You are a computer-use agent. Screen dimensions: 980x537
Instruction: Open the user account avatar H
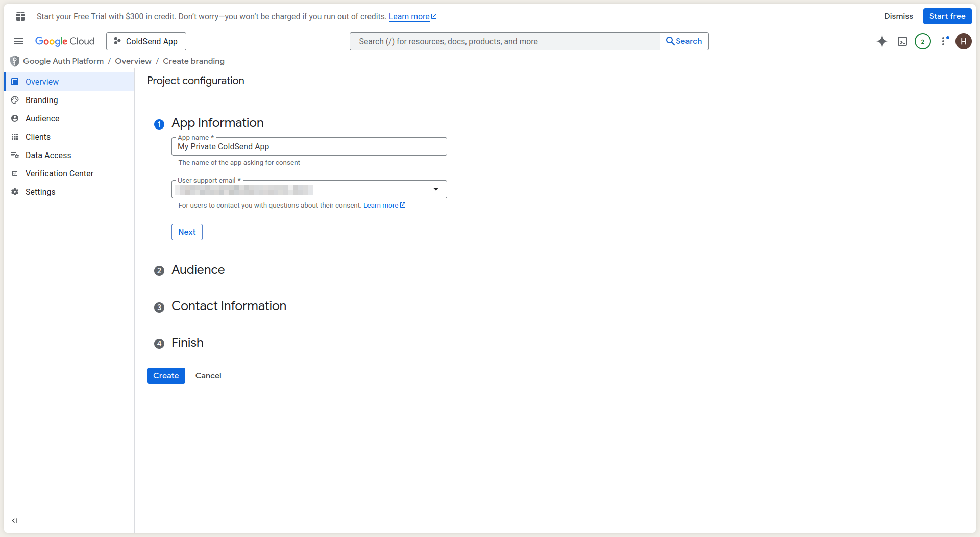coord(963,41)
